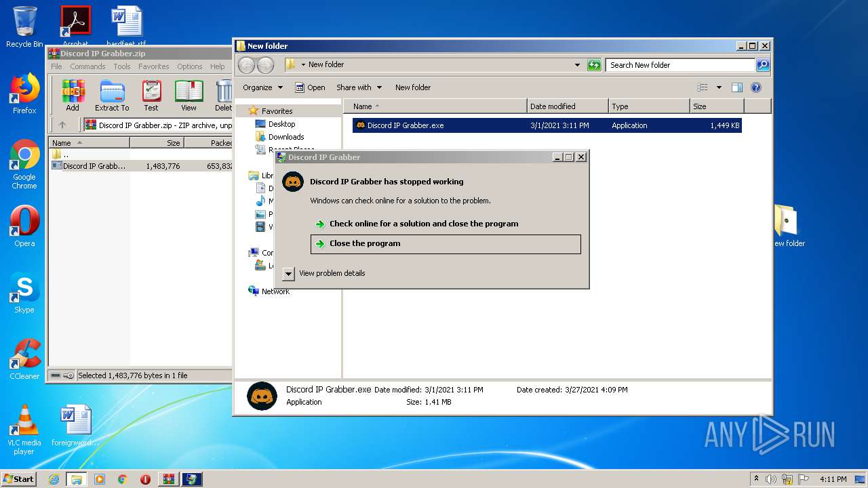Select Downloads in Favorites pane

click(x=285, y=137)
